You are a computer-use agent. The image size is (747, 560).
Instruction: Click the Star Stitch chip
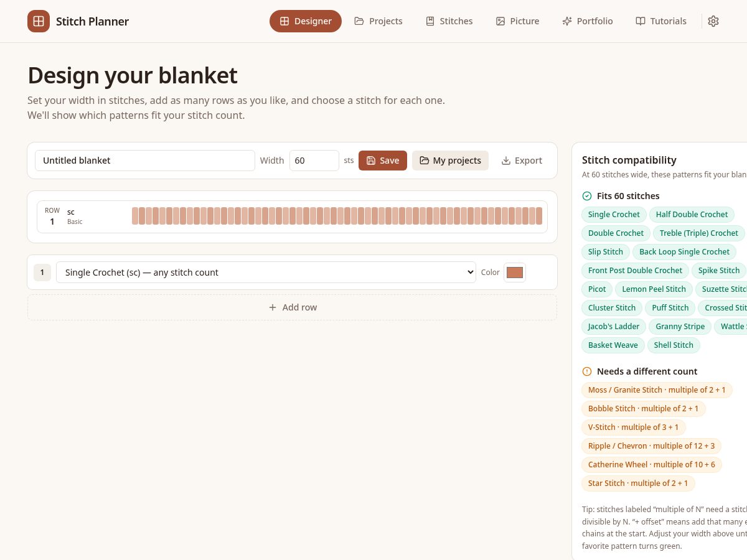coord(638,483)
